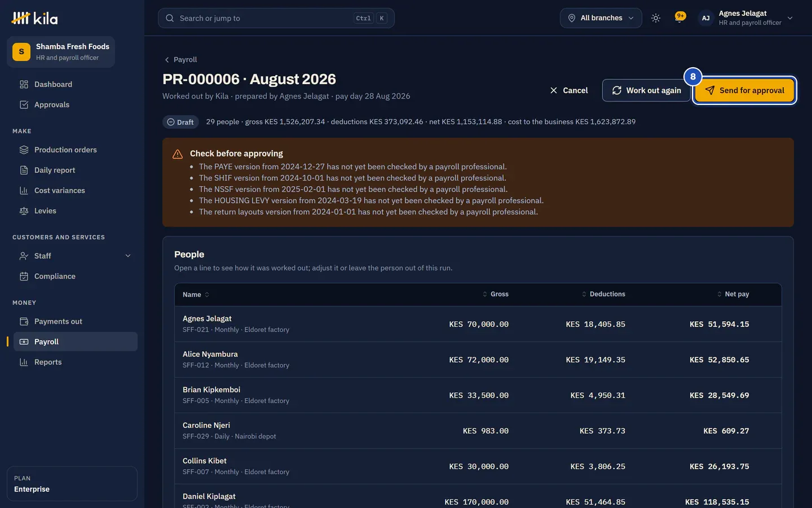Click the Dashboard grid icon
812x508 pixels.
coord(24,84)
